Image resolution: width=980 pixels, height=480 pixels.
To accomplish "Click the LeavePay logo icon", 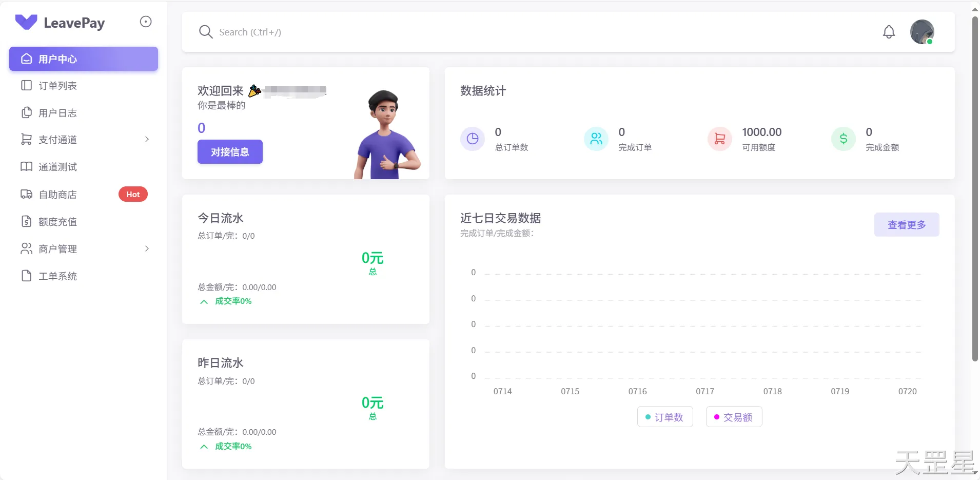I will 26,22.
